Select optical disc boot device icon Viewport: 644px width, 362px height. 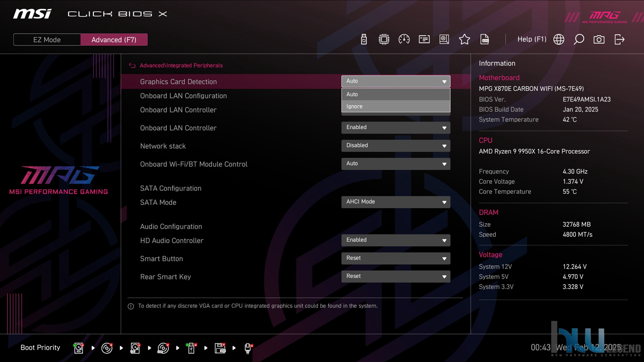coord(107,348)
